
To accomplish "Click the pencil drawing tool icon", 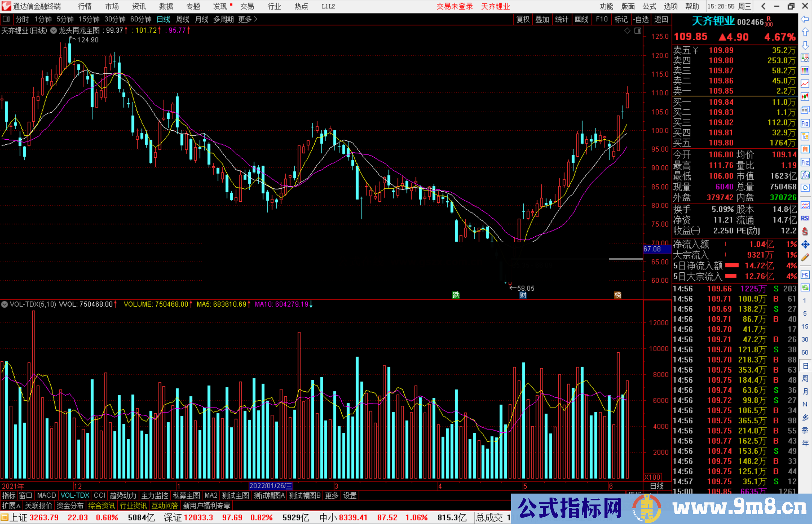I will tap(805, 257).
